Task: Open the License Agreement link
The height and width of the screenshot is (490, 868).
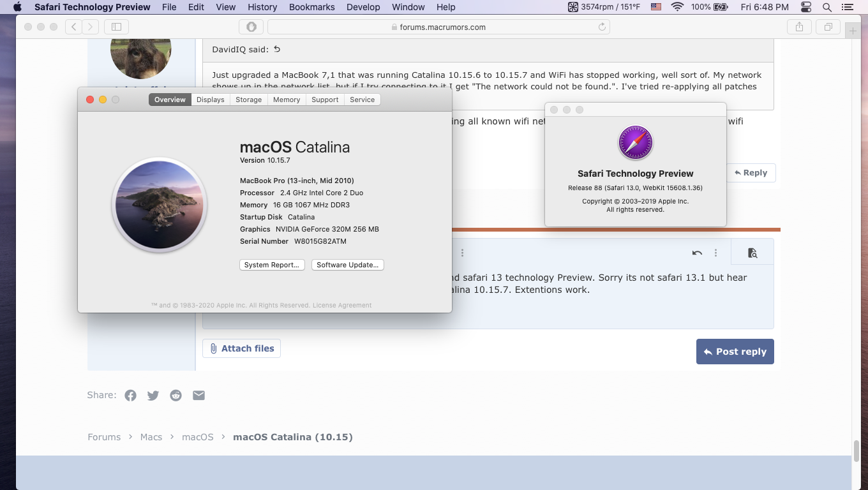Action: tap(342, 306)
